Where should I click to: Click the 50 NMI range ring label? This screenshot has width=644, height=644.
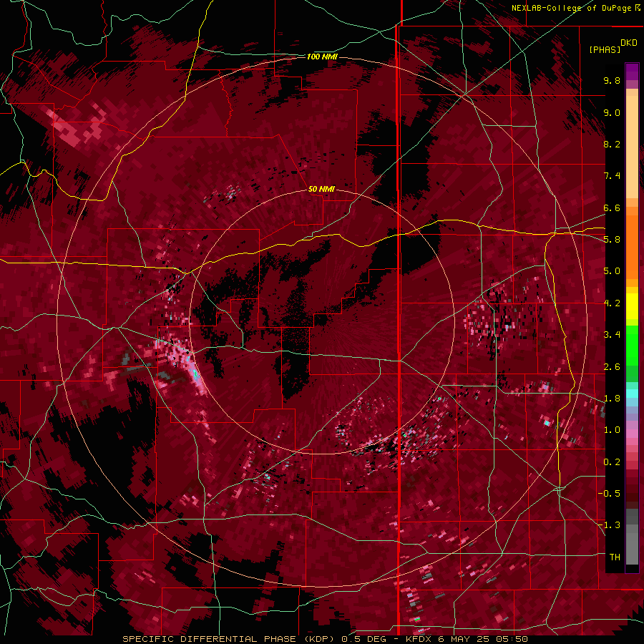pos(321,189)
